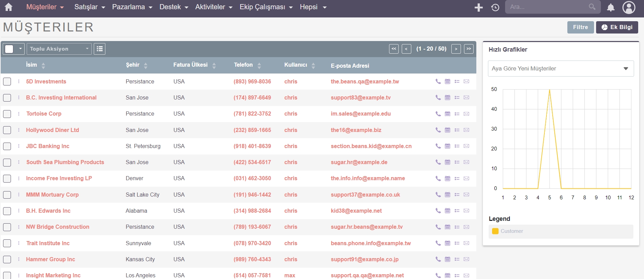Image resolution: width=644 pixels, height=279 pixels.
Task: Click email icon for Hollywood Diner Ltd
Action: click(466, 130)
